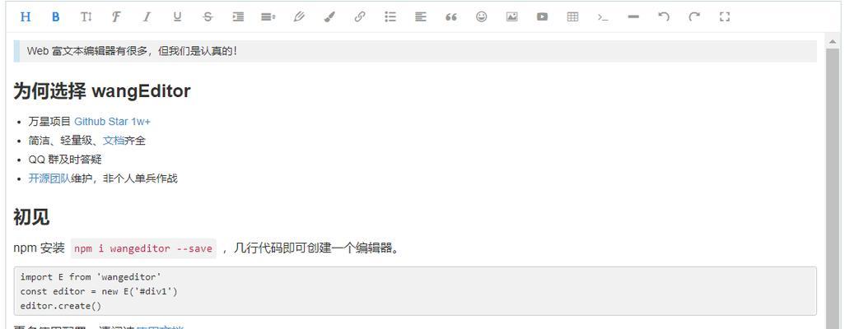Open the bullet list menu
The height and width of the screenshot is (329, 868).
click(x=390, y=16)
